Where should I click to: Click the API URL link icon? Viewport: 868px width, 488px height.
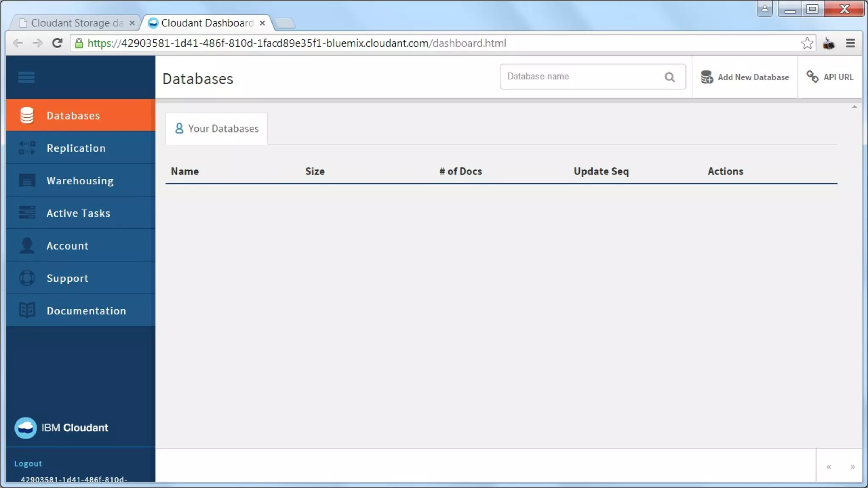tap(812, 77)
